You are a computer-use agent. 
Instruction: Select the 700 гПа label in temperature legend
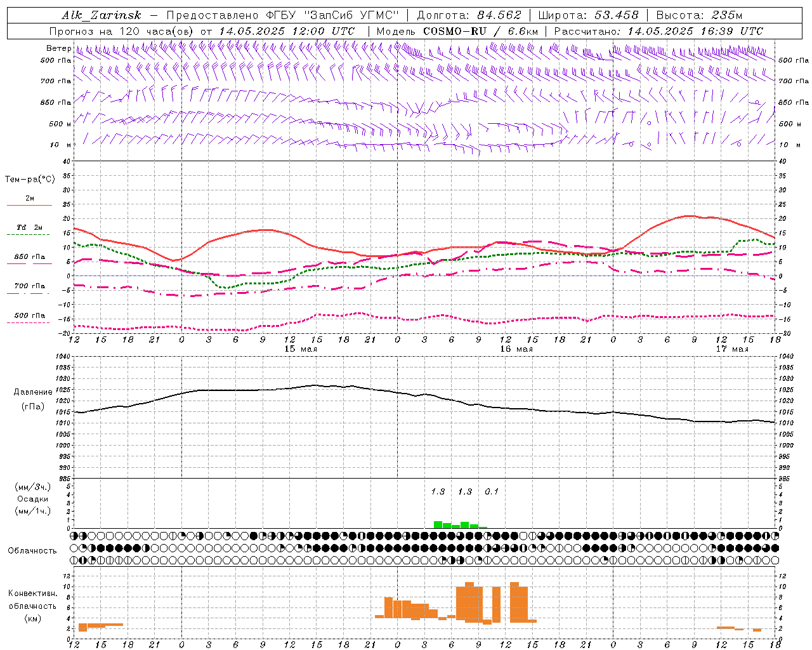click(30, 286)
